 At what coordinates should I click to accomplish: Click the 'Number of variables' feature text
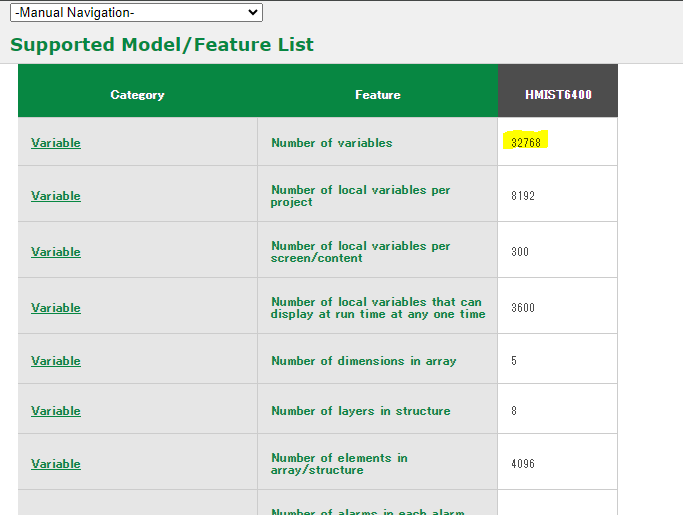tap(331, 143)
